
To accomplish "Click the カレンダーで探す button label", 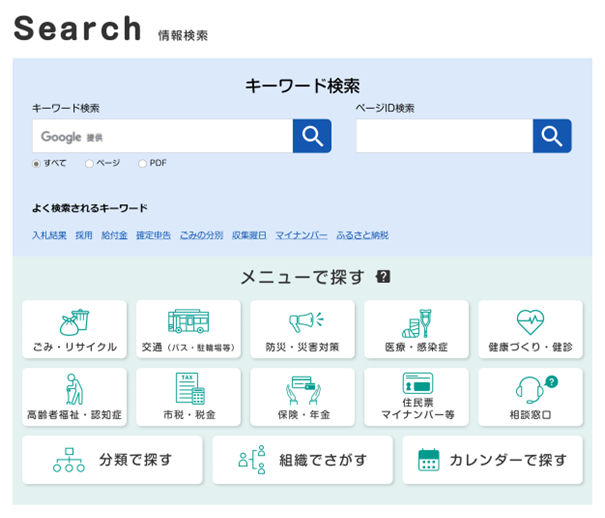I will click(x=509, y=460).
